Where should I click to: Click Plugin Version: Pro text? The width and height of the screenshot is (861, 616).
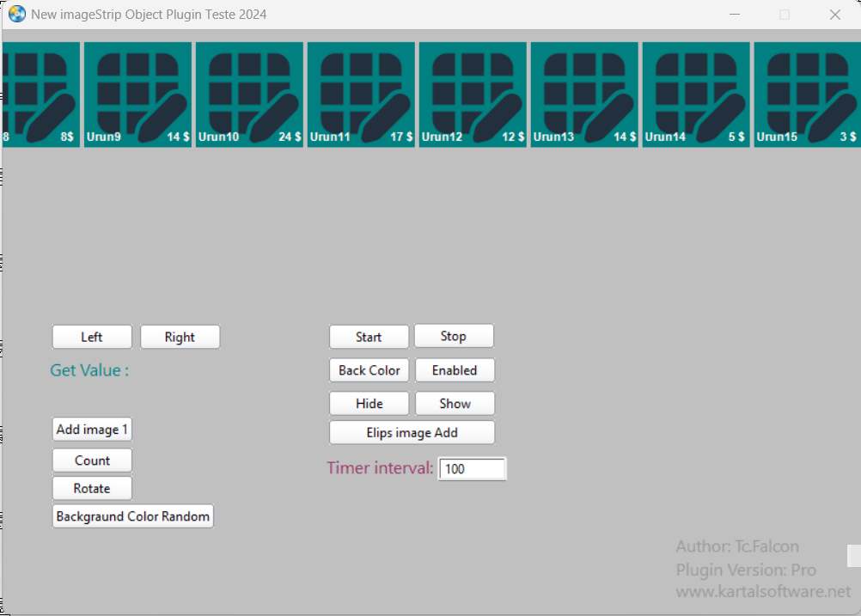(746, 570)
